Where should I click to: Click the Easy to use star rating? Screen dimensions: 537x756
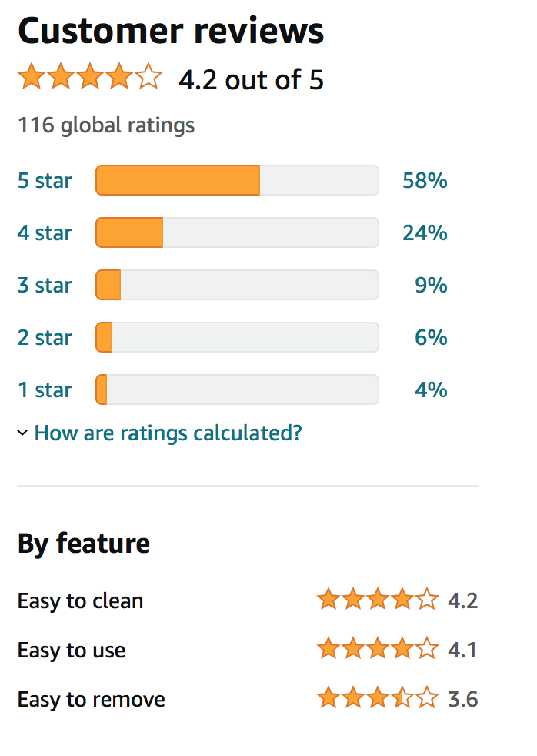click(x=378, y=648)
